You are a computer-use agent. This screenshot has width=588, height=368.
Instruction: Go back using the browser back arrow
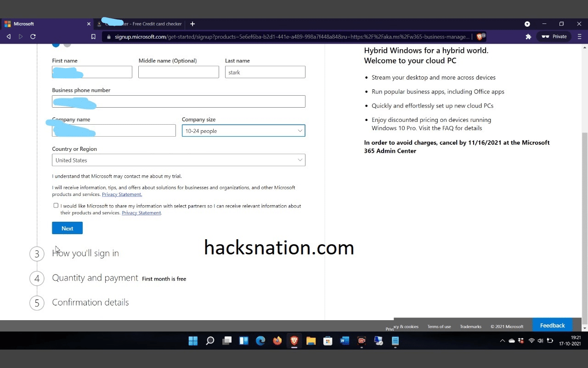[x=8, y=36]
